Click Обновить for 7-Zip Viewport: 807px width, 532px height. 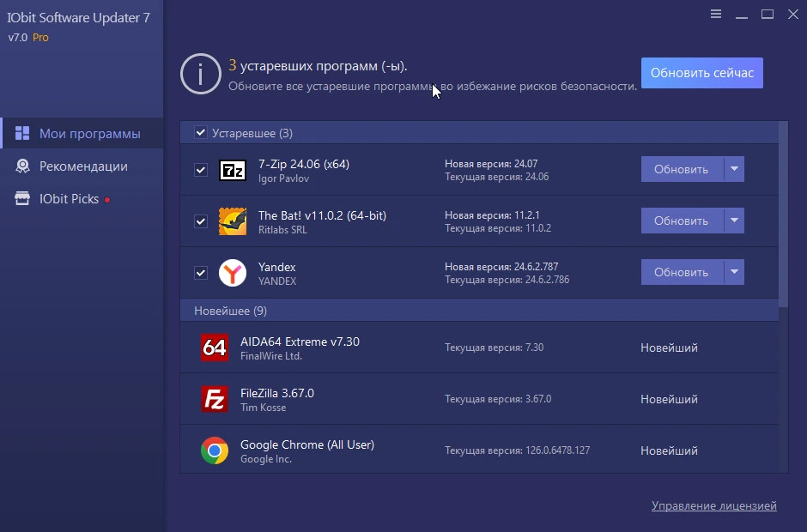tap(682, 169)
